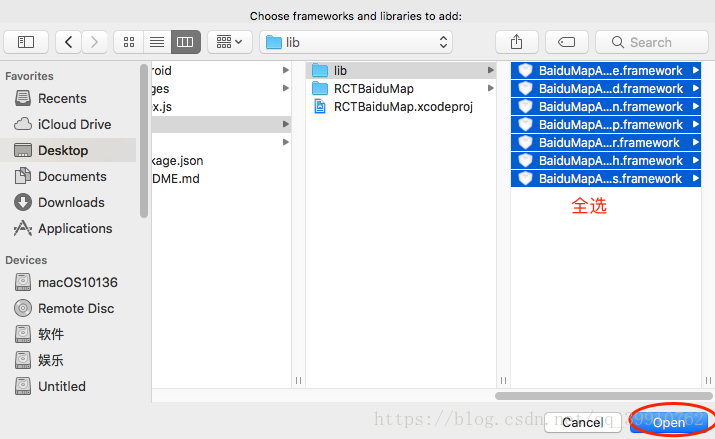
Task: Click shield icon of BaiduMapA...s.framework
Action: pyautogui.click(x=525, y=179)
